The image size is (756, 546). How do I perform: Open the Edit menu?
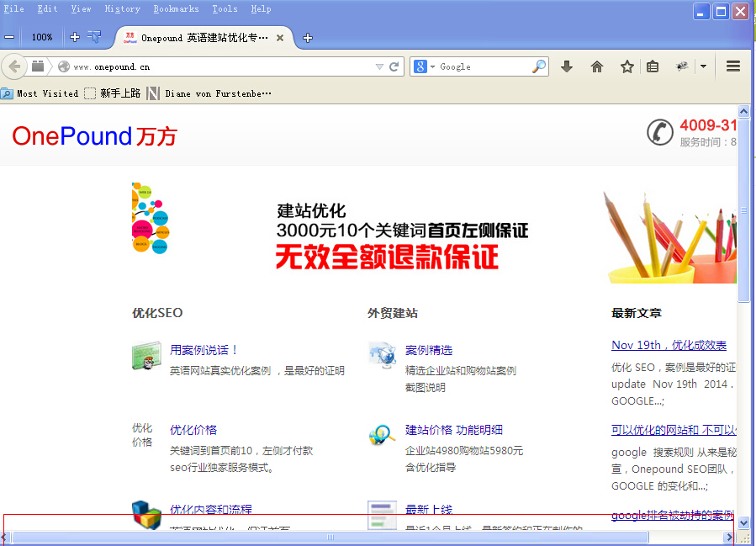pyautogui.click(x=47, y=8)
